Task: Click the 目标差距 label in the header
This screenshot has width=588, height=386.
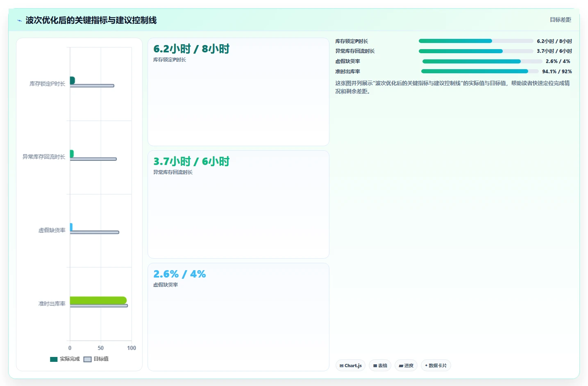Action: [560, 20]
